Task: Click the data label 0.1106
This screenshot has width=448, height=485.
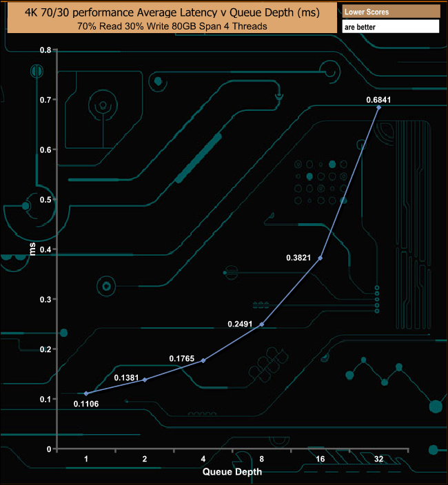Action: click(86, 404)
